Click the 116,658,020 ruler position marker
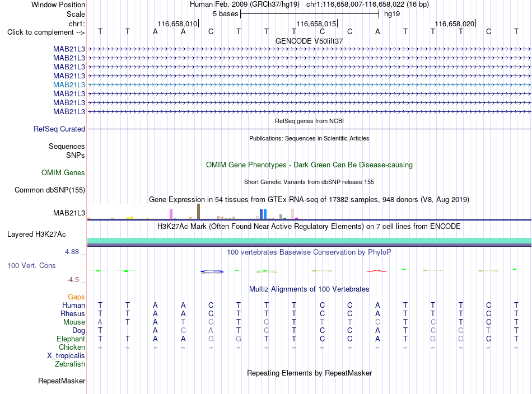The image size is (532, 394). tap(455, 24)
